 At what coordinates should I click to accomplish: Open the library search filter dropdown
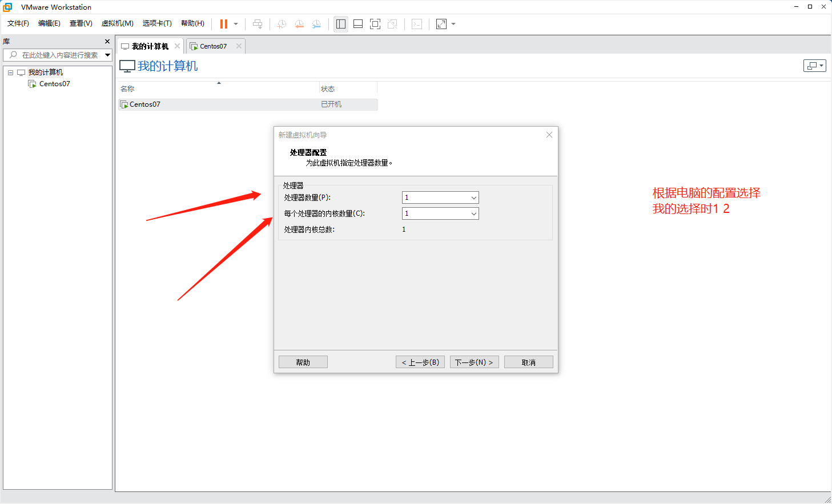[x=108, y=55]
